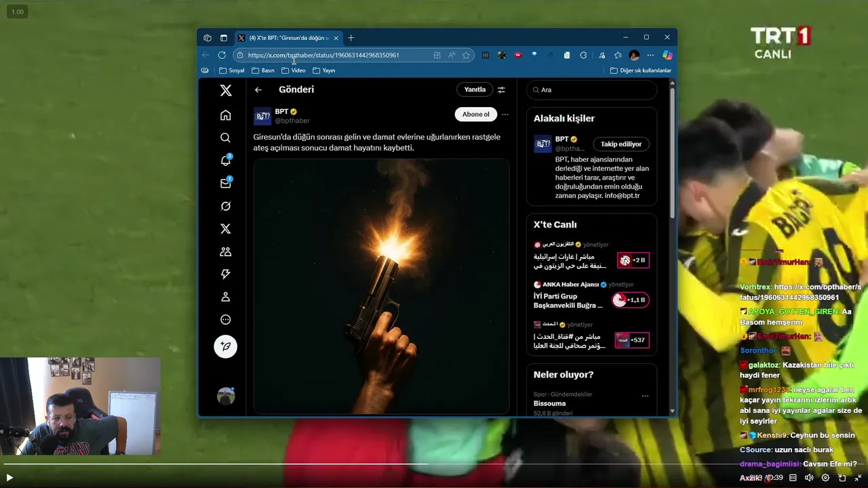
Task: Open the Home icon in X sidebar
Action: click(226, 115)
